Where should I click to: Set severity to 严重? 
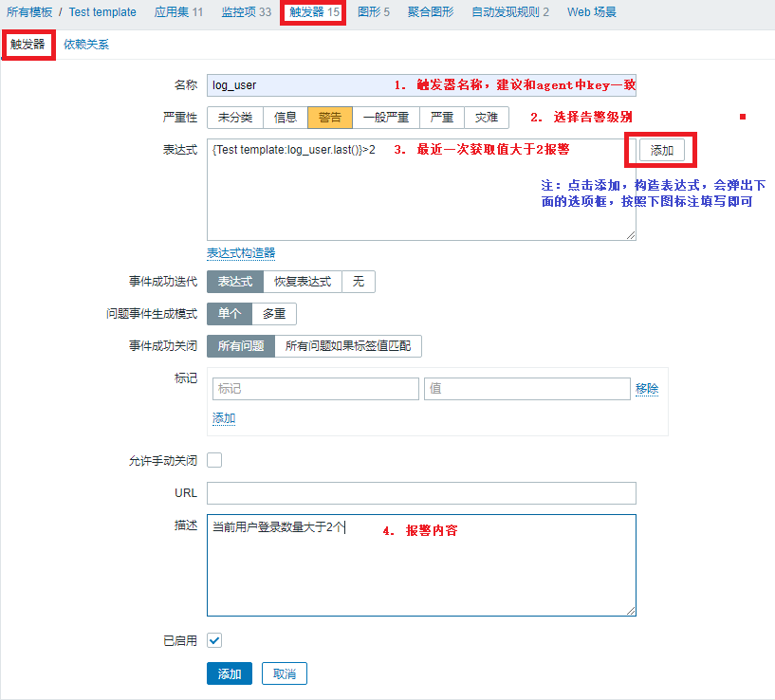tap(442, 118)
